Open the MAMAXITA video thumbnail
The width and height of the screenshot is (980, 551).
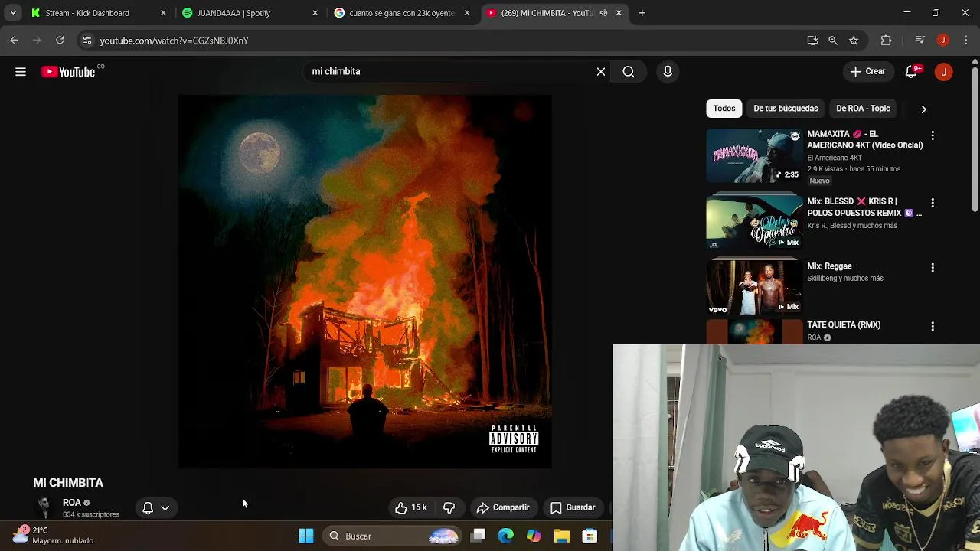pyautogui.click(x=754, y=155)
